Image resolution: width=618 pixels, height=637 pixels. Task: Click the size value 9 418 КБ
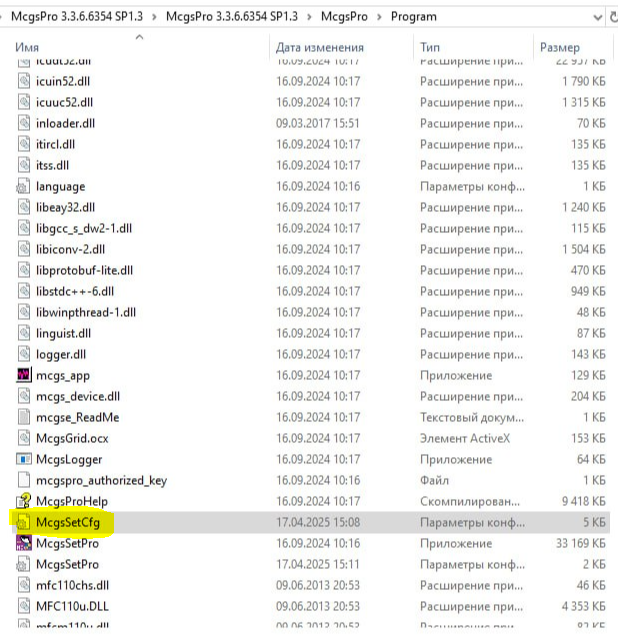coord(584,501)
